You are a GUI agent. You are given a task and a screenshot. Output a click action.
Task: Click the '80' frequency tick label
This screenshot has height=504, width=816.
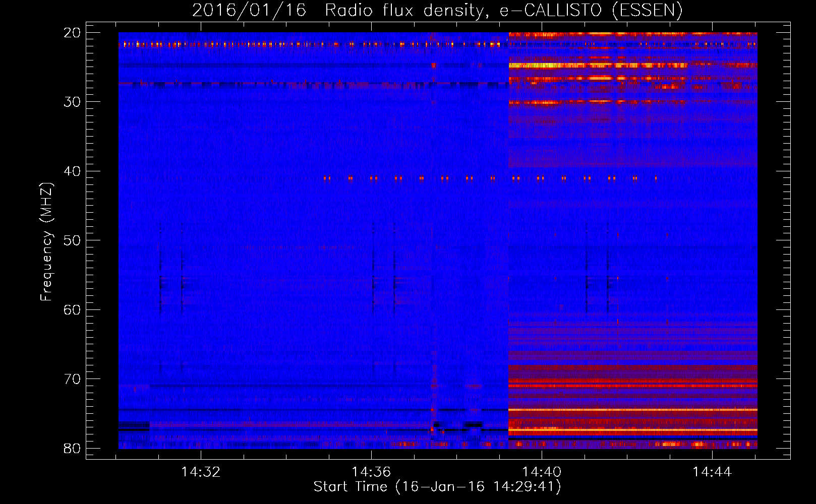(x=73, y=448)
